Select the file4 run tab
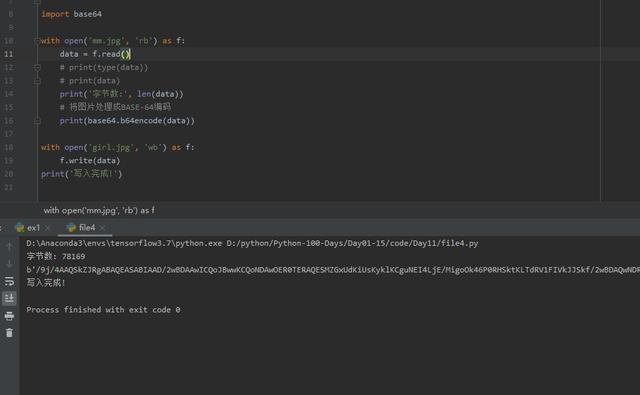This screenshot has height=395, width=640. 87,228
